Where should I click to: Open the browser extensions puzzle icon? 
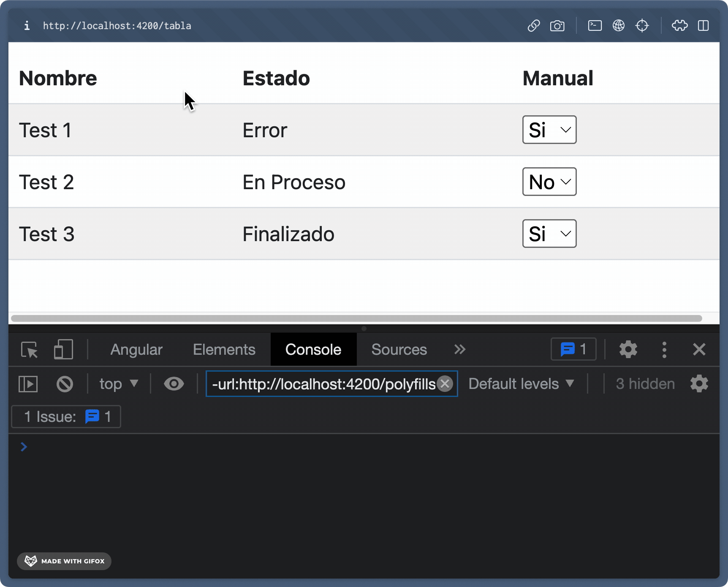point(680,25)
